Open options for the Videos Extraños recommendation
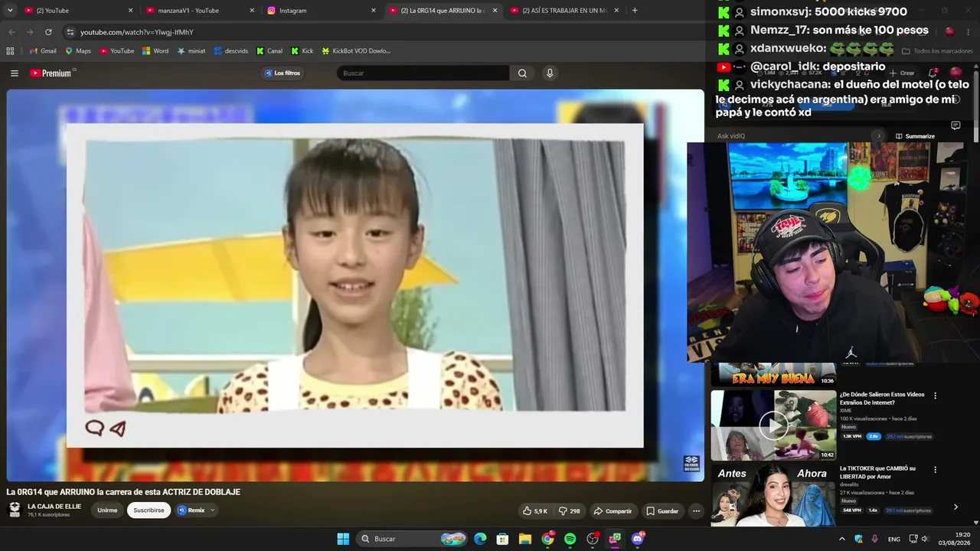 pyautogui.click(x=935, y=396)
